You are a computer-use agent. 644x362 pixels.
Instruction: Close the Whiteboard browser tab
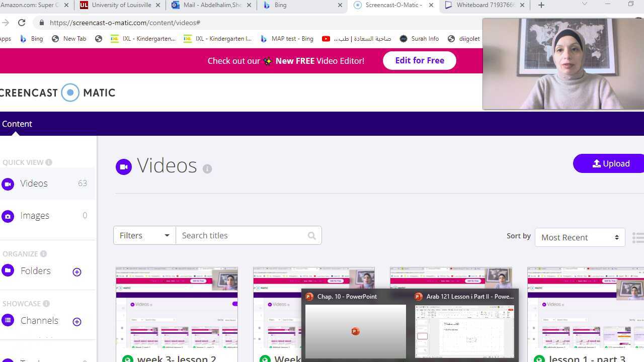click(522, 5)
